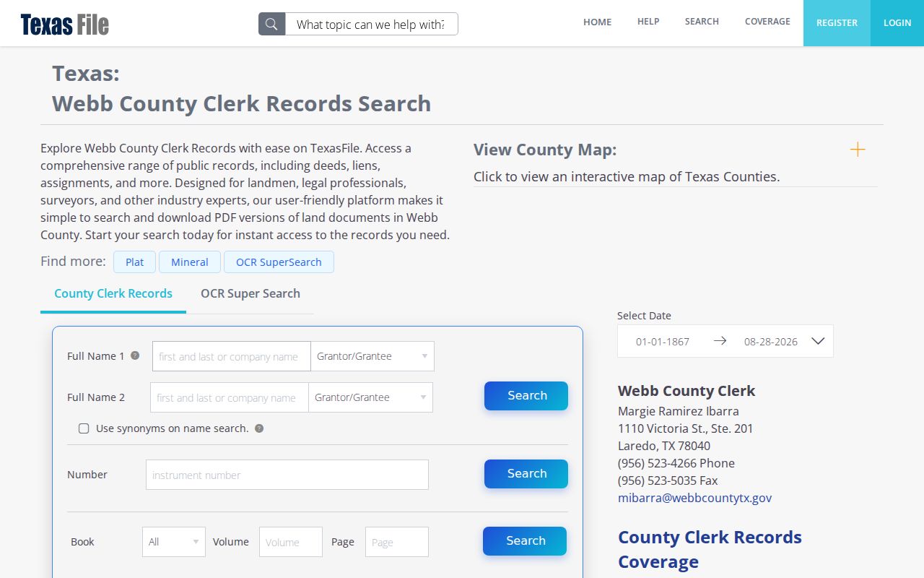Open the HELP menu item

click(x=648, y=22)
